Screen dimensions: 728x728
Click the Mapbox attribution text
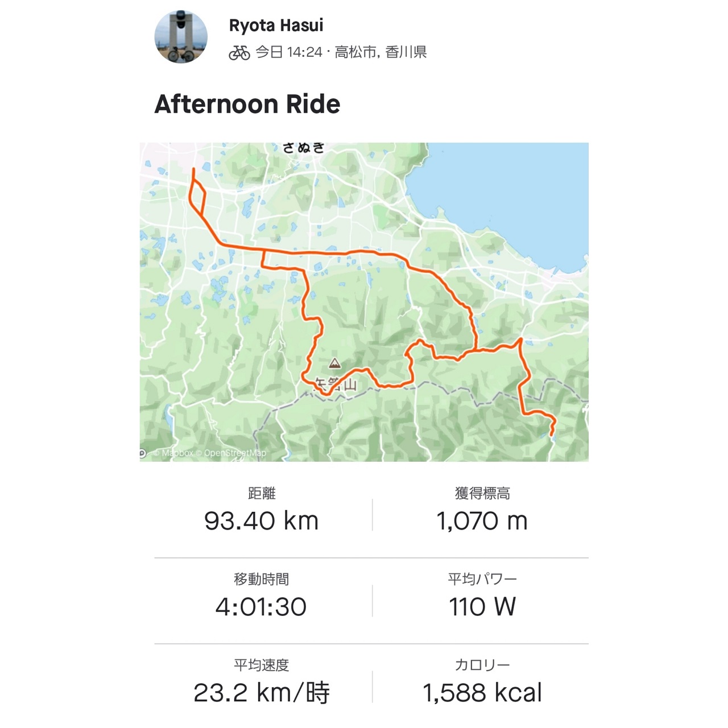[173, 453]
